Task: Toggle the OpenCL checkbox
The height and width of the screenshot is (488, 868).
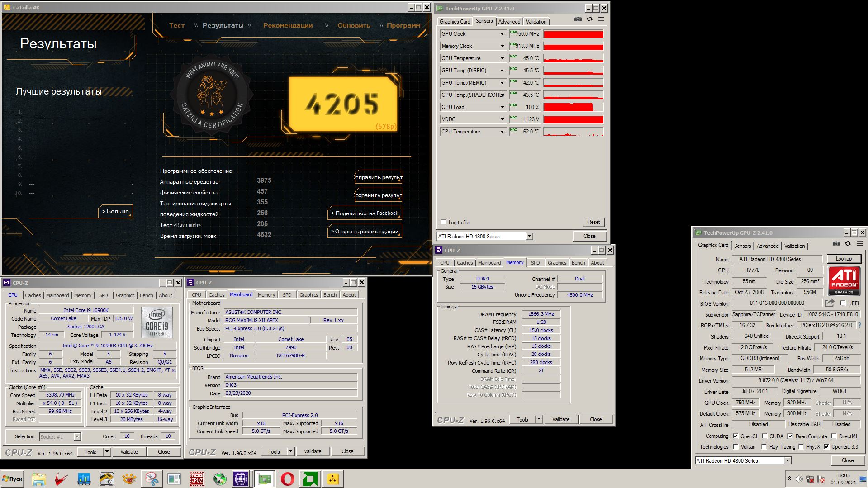Action: click(x=735, y=436)
